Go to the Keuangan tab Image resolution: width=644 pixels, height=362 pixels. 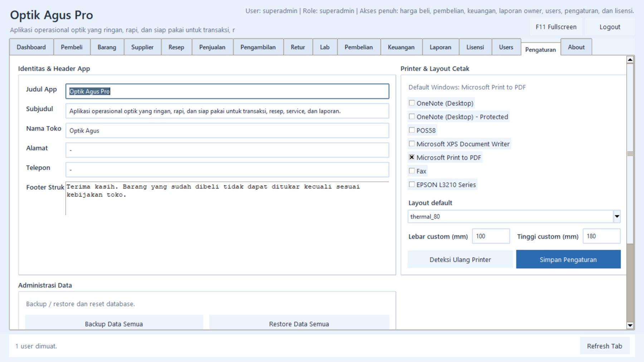tap(401, 47)
